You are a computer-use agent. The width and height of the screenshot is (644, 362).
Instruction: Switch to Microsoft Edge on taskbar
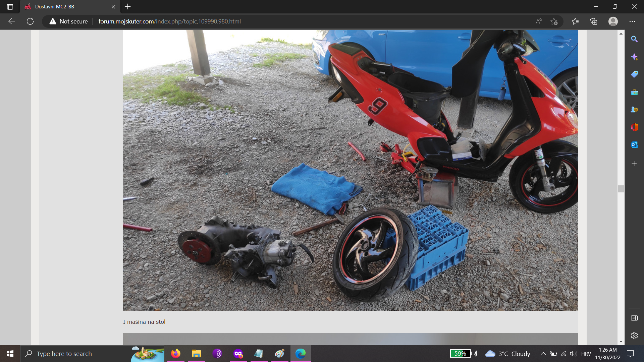pyautogui.click(x=301, y=354)
